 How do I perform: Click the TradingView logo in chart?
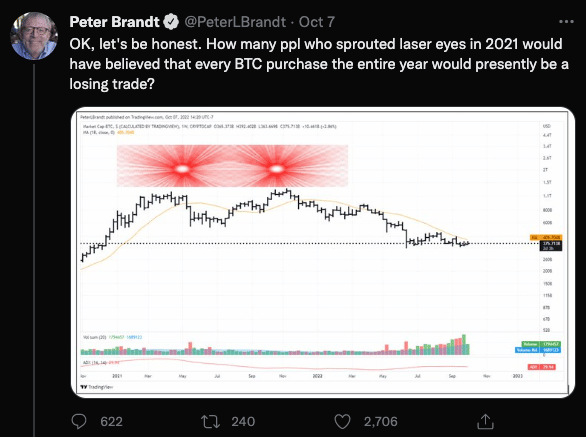tap(97, 387)
